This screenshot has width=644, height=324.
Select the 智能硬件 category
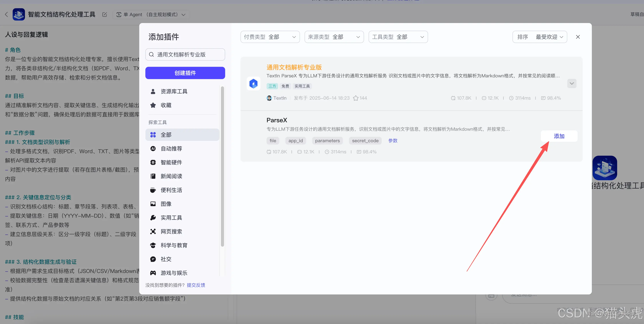pyautogui.click(x=171, y=162)
